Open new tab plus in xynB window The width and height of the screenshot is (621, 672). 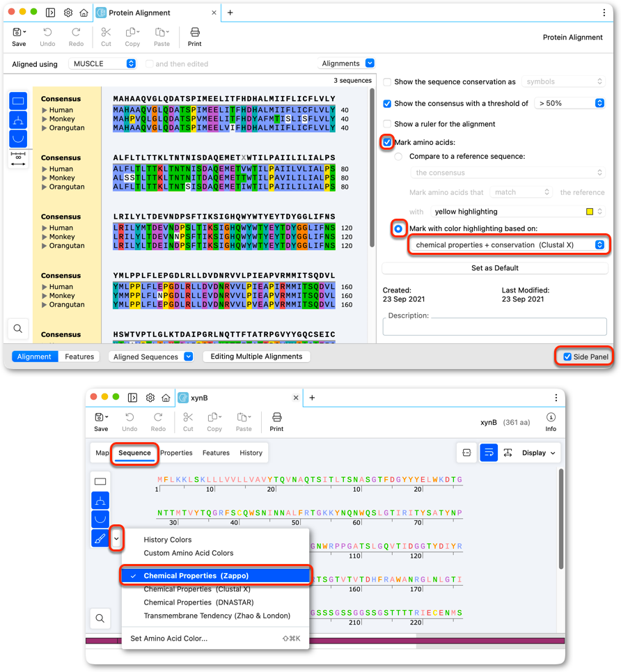pos(312,398)
